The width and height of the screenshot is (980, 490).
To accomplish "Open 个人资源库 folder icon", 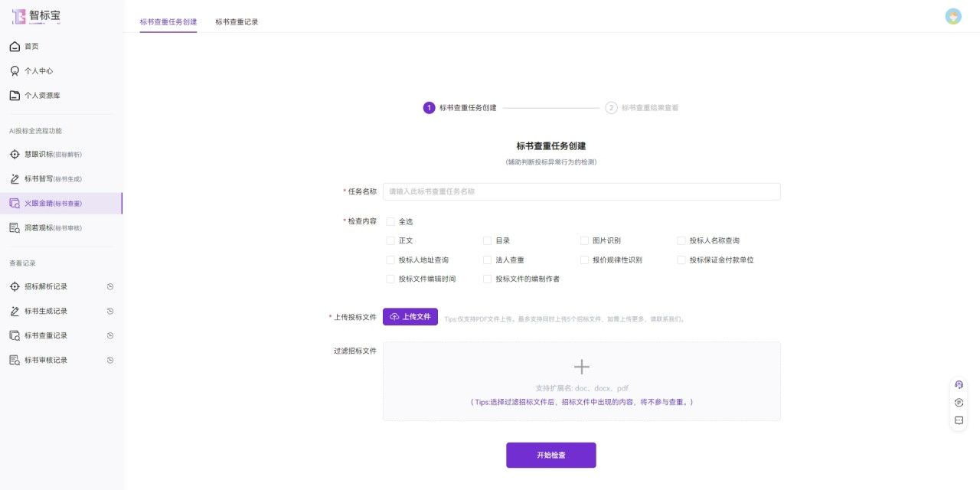I will [15, 96].
